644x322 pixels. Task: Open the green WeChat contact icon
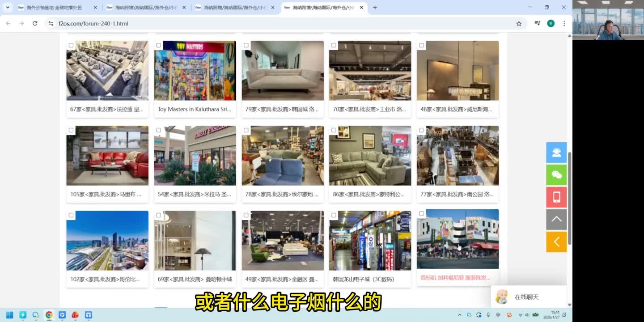[x=556, y=175]
